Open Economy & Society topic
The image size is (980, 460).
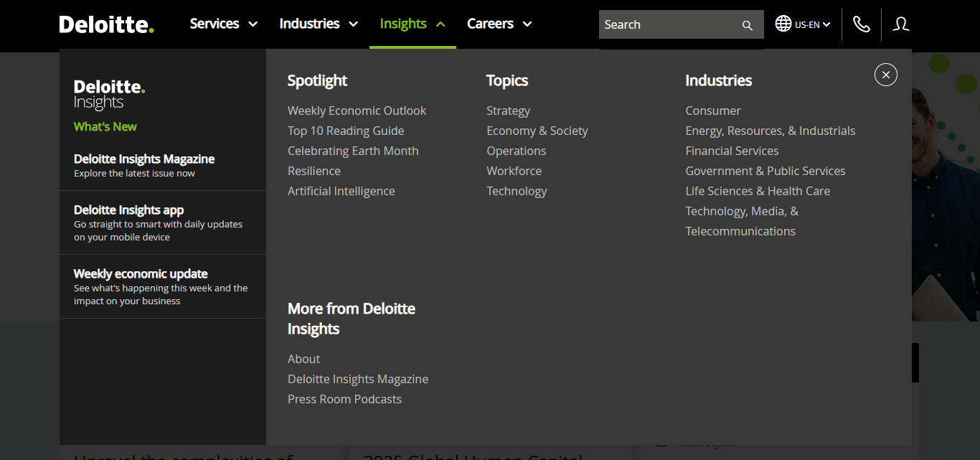pos(537,131)
